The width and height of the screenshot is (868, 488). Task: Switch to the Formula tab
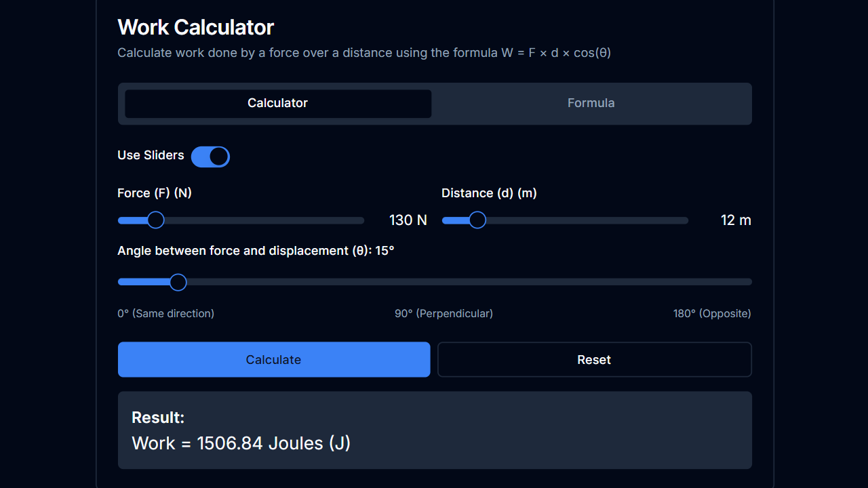pyautogui.click(x=591, y=103)
